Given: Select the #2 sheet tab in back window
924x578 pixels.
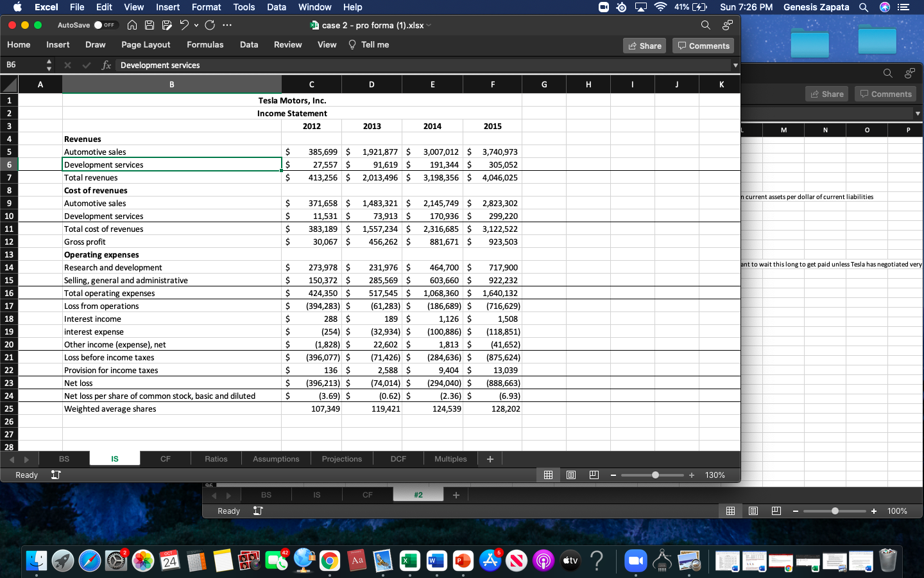Looking at the screenshot, I should point(418,495).
